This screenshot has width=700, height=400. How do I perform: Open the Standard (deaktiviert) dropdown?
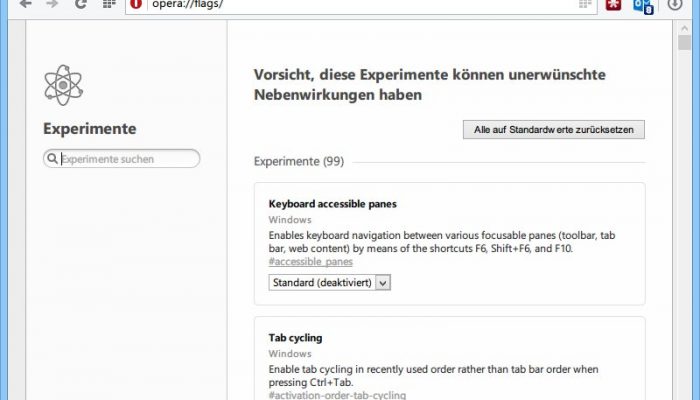tap(329, 283)
